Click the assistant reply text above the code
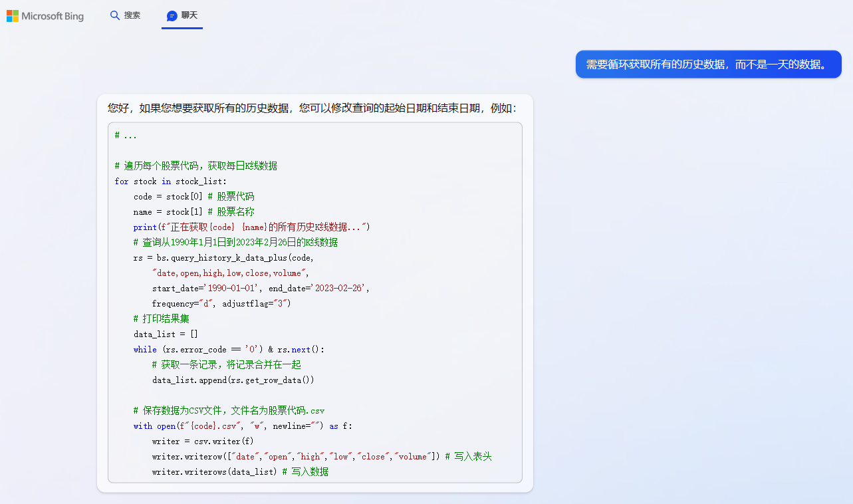 pyautogui.click(x=312, y=109)
